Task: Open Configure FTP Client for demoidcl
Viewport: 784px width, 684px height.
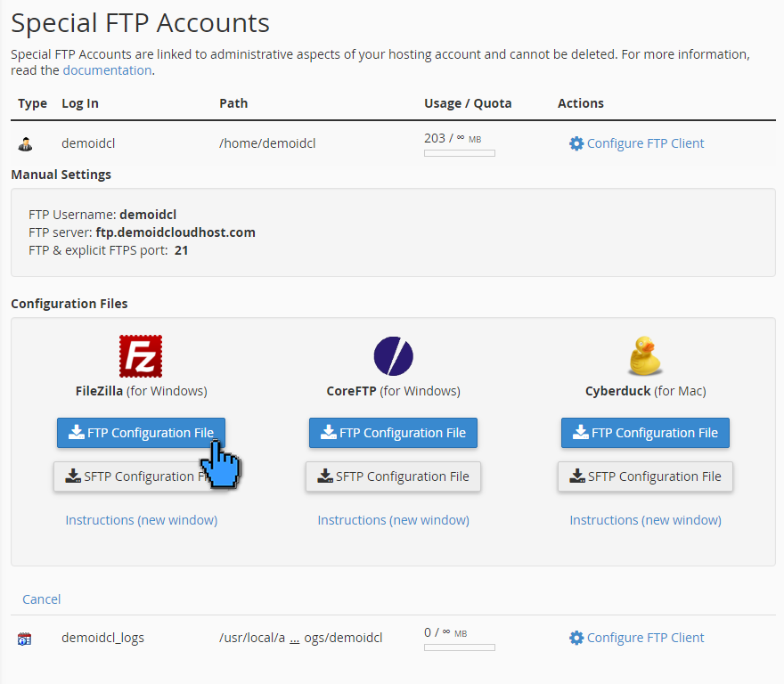Action: 644,142
